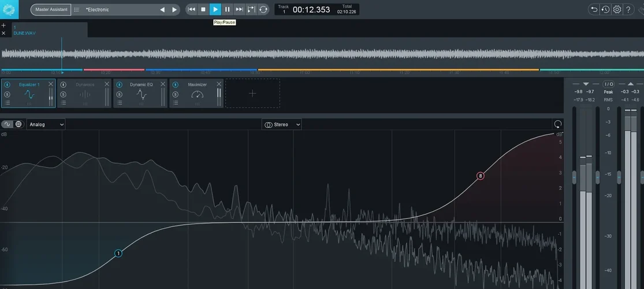Stop playback with the Stop button
Screen dimensions: 644x289
click(x=203, y=9)
